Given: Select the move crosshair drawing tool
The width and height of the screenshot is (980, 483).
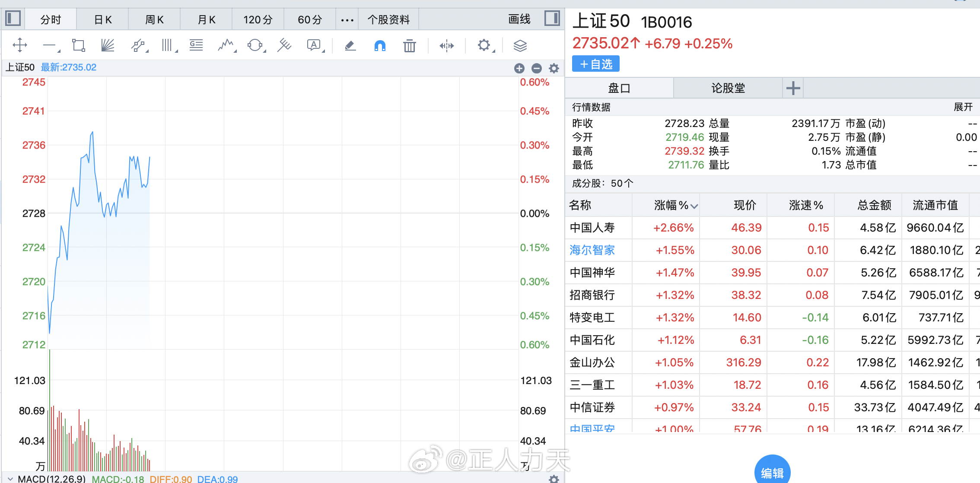Looking at the screenshot, I should pyautogui.click(x=20, y=45).
